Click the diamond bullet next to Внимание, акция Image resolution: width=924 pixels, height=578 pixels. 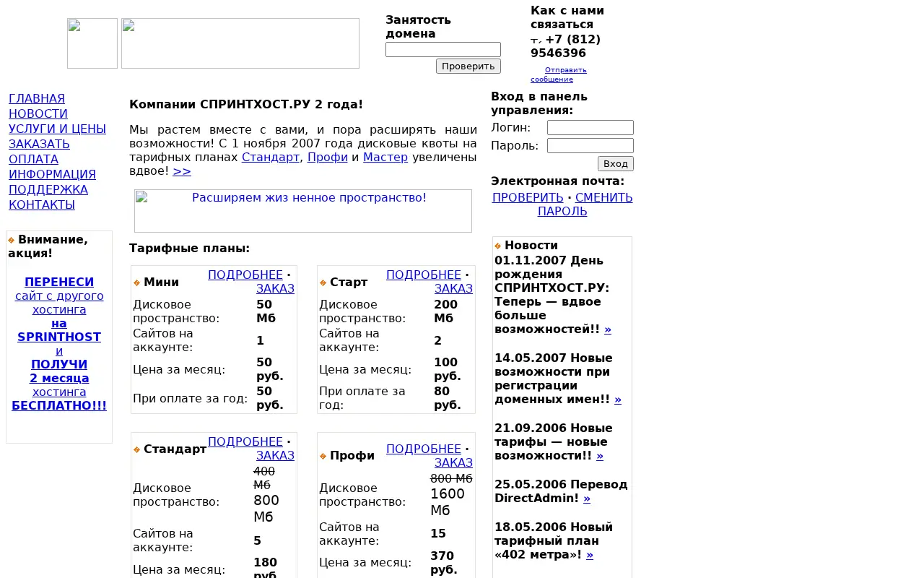[x=12, y=240]
